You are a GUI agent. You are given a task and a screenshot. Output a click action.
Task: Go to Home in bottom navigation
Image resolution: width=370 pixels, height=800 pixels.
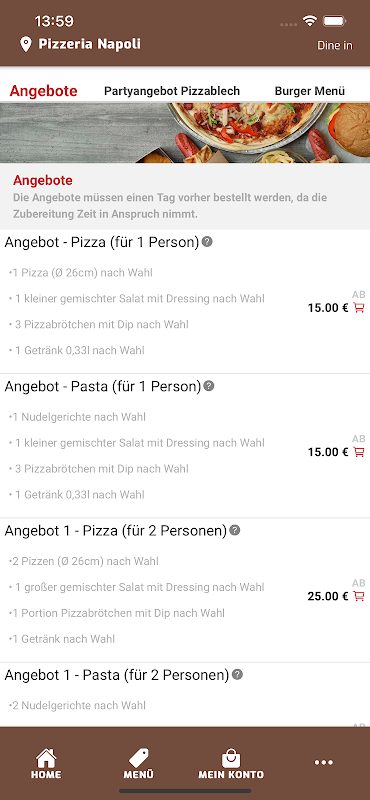tap(46, 764)
